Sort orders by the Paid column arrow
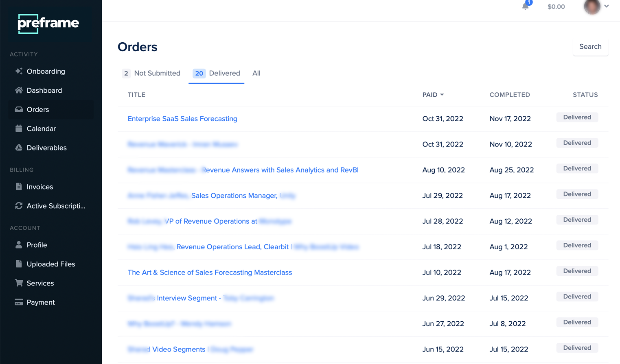The height and width of the screenshot is (364, 620). click(x=442, y=95)
